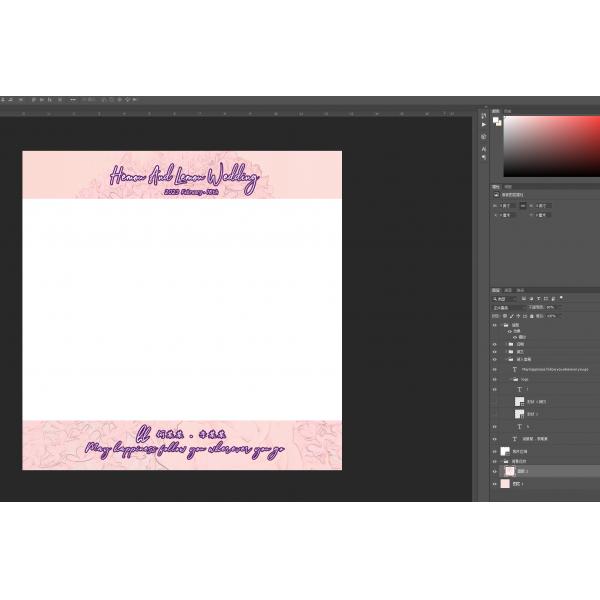
Task: Switch to the Swatches tab beside Color
Action: 508,111
